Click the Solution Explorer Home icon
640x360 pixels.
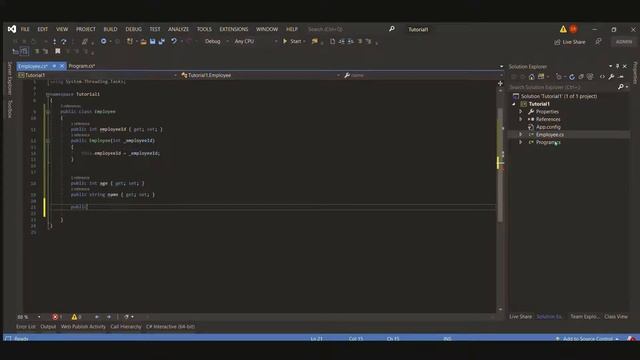pyautogui.click(x=531, y=77)
